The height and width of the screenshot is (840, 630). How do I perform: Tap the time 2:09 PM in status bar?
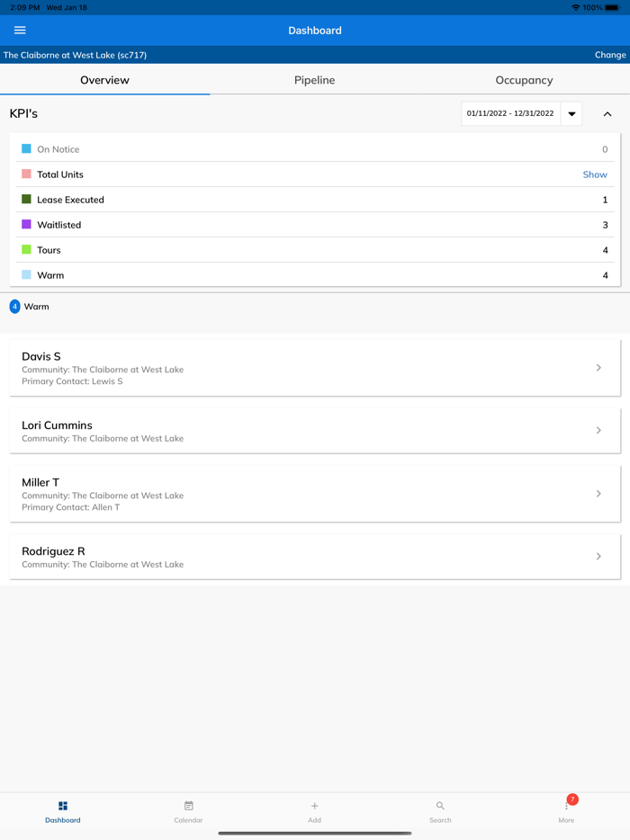click(25, 7)
